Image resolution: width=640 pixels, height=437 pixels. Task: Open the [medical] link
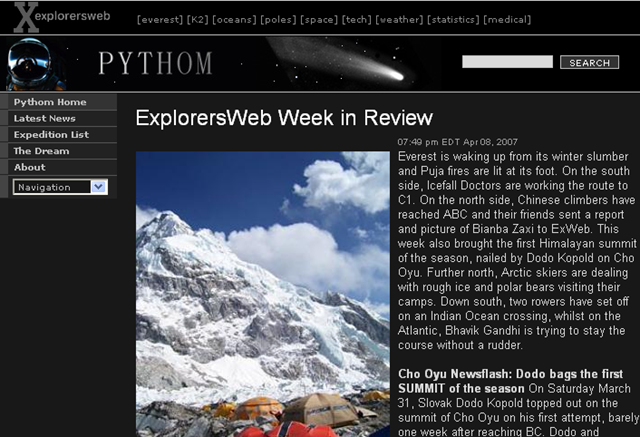click(507, 20)
